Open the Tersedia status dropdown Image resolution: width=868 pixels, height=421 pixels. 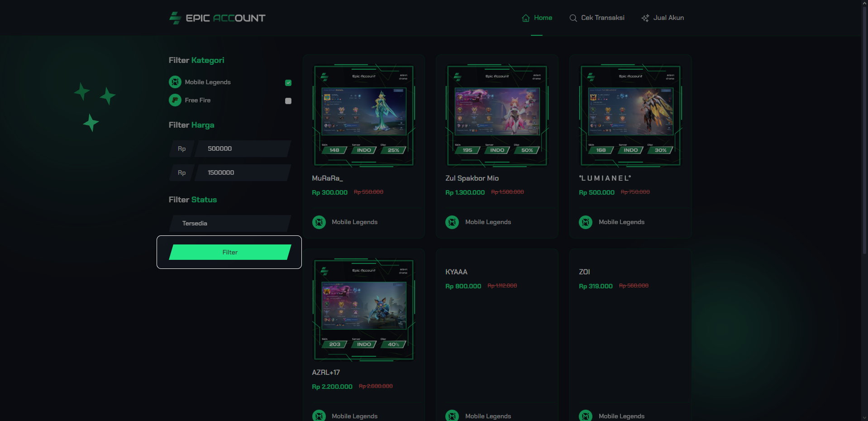coord(230,223)
